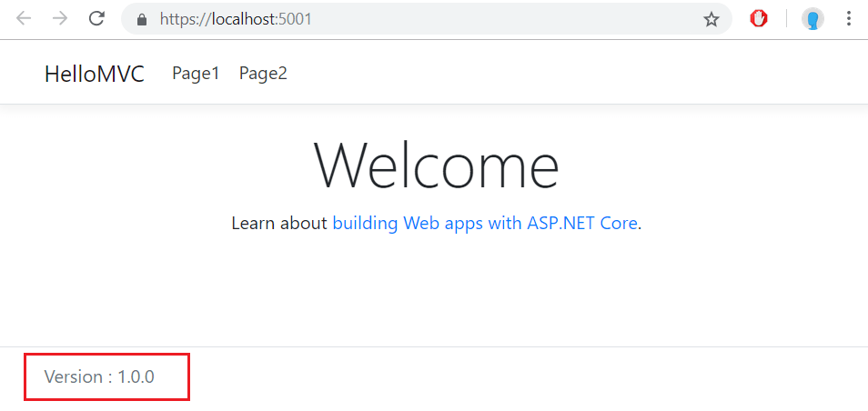This screenshot has height=411, width=868.
Task: Navigate to Page1
Action: coord(196,73)
